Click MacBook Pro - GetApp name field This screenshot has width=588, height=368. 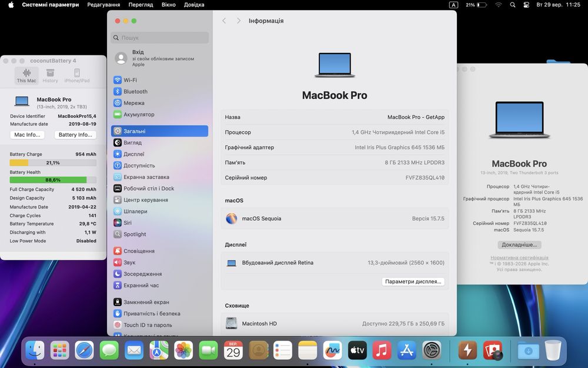coord(416,117)
